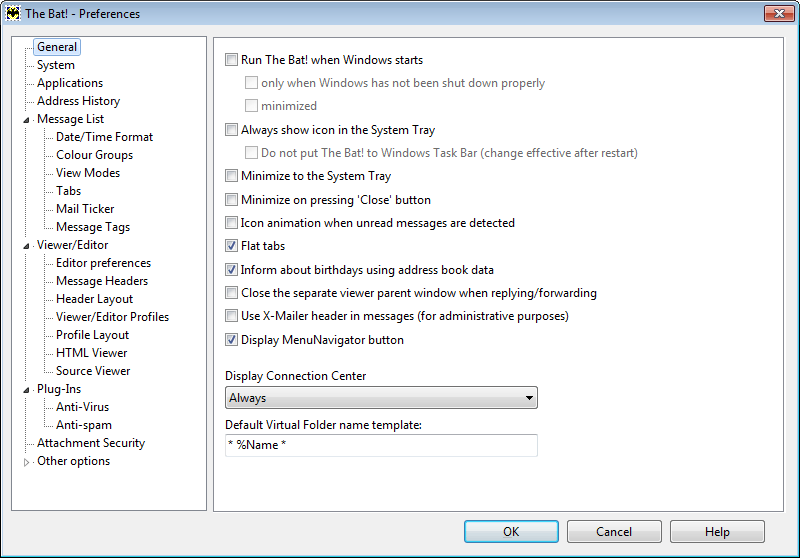Click the OK button
This screenshot has width=800, height=558.
(511, 531)
